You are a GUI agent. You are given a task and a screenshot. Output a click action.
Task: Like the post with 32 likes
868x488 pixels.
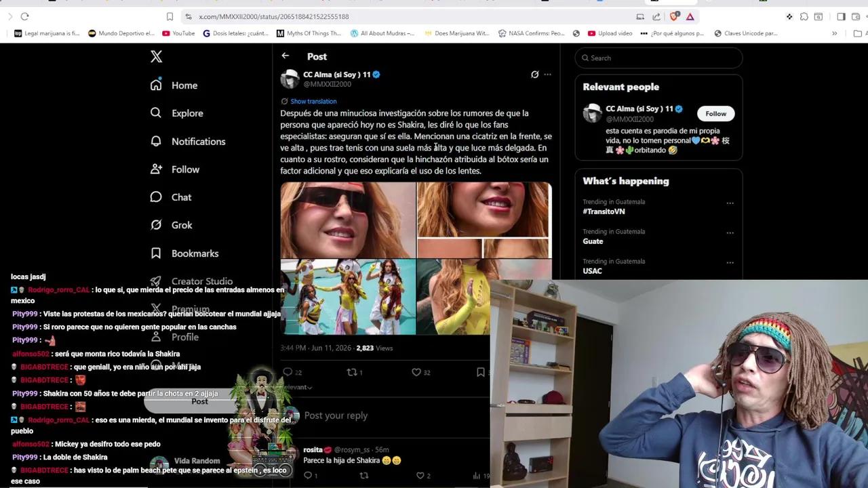click(416, 372)
